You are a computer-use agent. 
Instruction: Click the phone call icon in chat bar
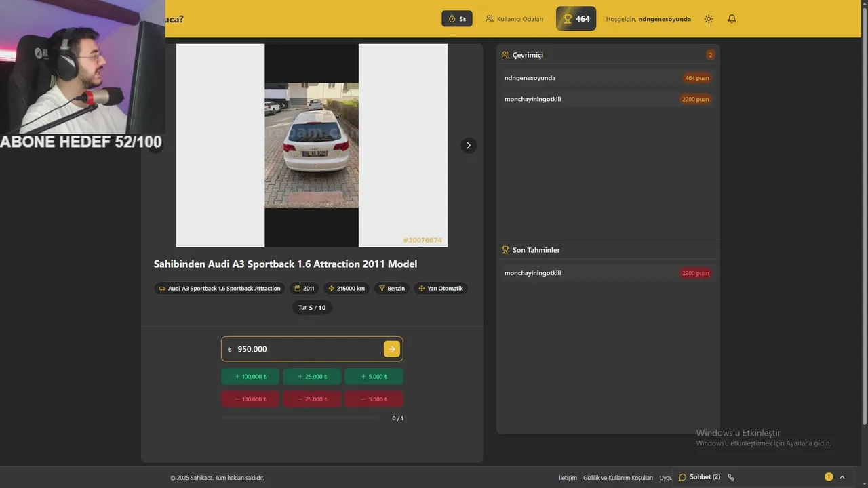coord(731,477)
